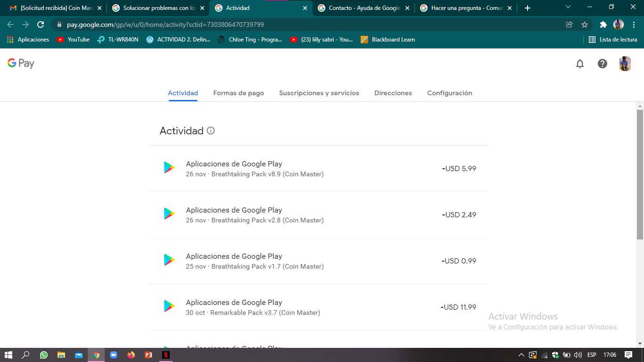Select the Actividad navigation tab
The height and width of the screenshot is (362, 644).
click(x=183, y=93)
